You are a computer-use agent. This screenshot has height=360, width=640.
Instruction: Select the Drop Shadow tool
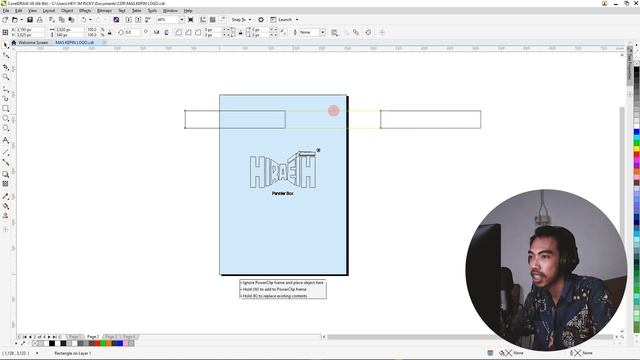point(6,174)
